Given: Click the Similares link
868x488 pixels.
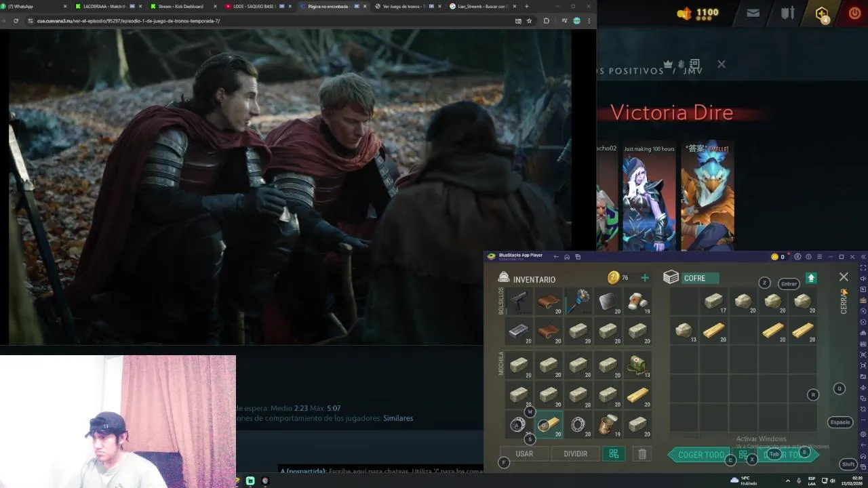Looking at the screenshot, I should point(398,418).
